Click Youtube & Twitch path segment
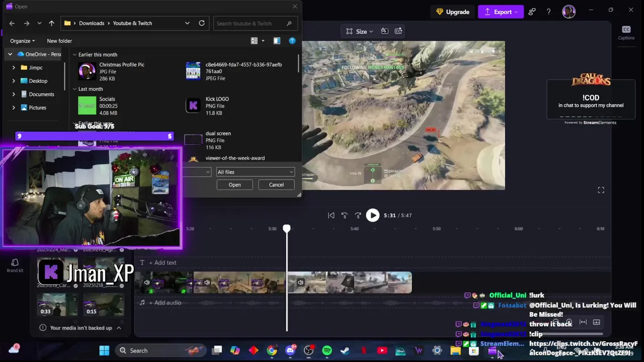 tap(132, 23)
